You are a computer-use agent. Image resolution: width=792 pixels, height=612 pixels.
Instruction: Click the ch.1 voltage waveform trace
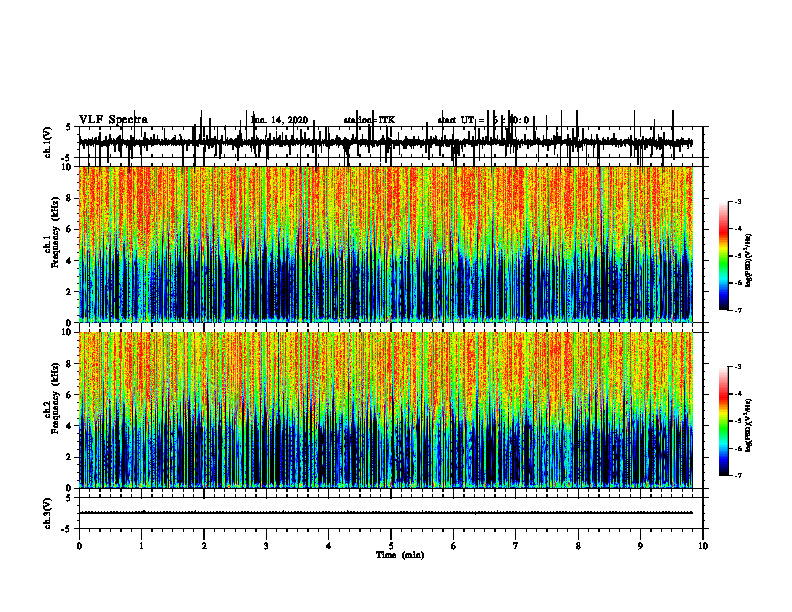point(386,143)
